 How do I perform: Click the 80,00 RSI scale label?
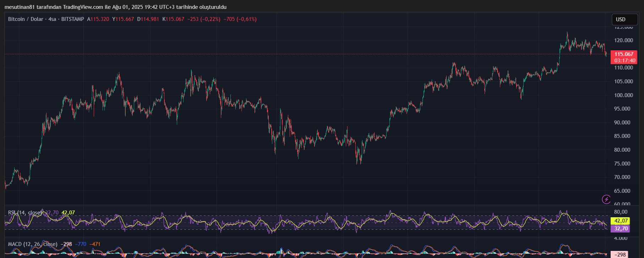[621, 212]
